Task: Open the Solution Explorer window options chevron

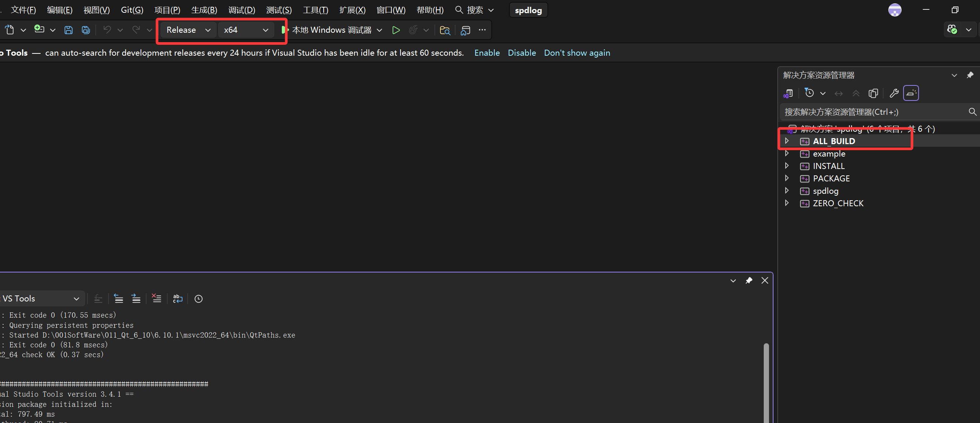Action: pyautogui.click(x=954, y=75)
